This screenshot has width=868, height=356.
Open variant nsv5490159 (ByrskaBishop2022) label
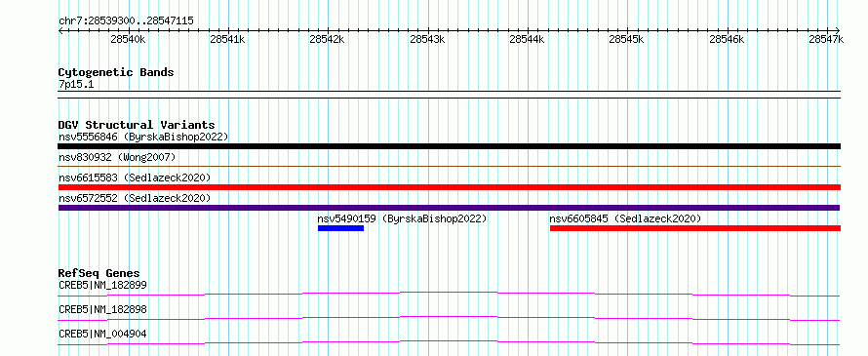pyautogui.click(x=402, y=218)
